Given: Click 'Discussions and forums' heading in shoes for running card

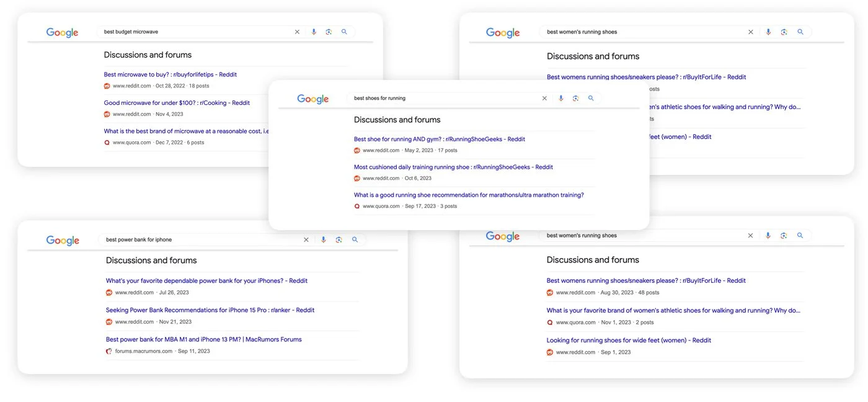Looking at the screenshot, I should click(397, 120).
